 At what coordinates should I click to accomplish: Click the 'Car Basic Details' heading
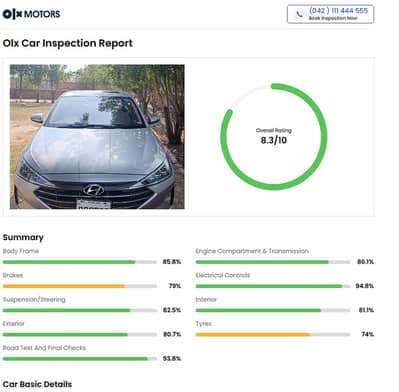(x=37, y=384)
